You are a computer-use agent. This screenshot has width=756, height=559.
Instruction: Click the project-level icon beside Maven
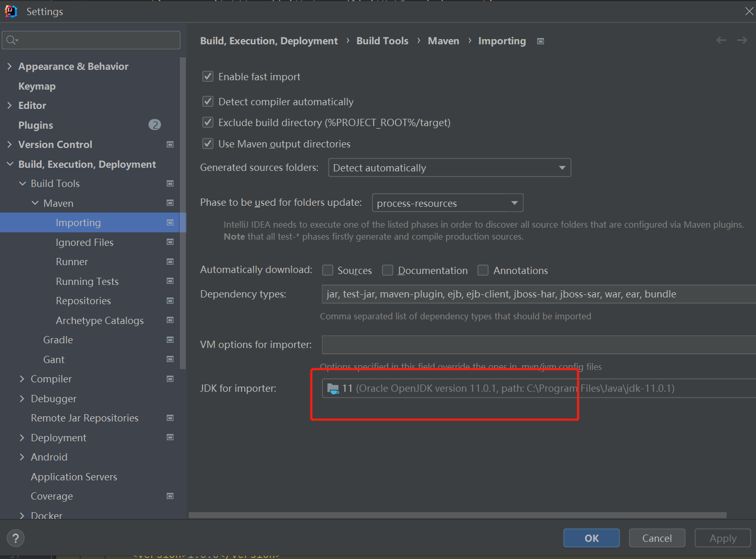(x=170, y=203)
